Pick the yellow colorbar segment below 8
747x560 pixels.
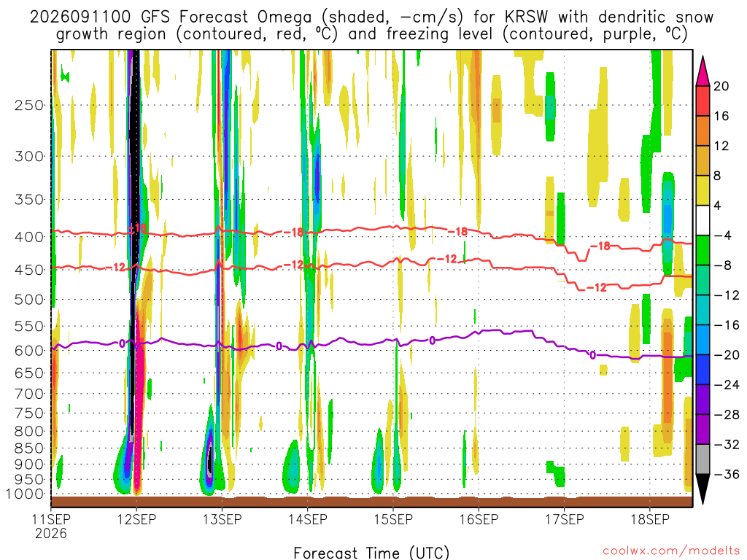point(703,190)
